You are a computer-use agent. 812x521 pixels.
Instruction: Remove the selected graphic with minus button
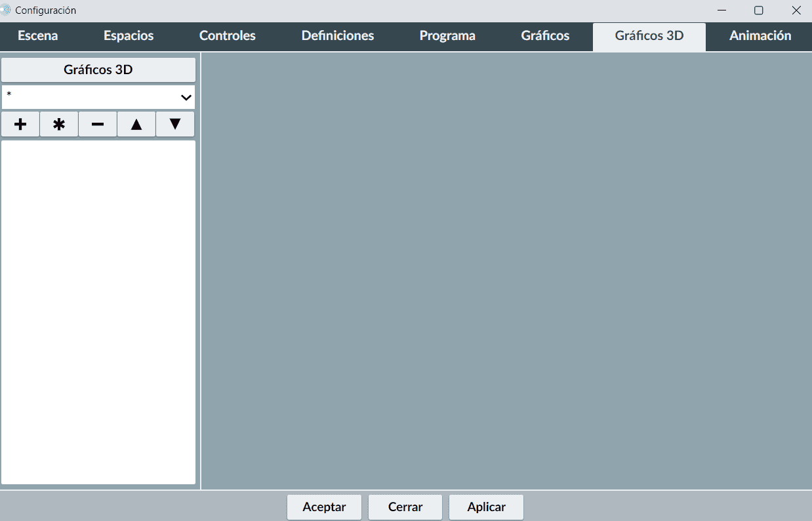98,124
